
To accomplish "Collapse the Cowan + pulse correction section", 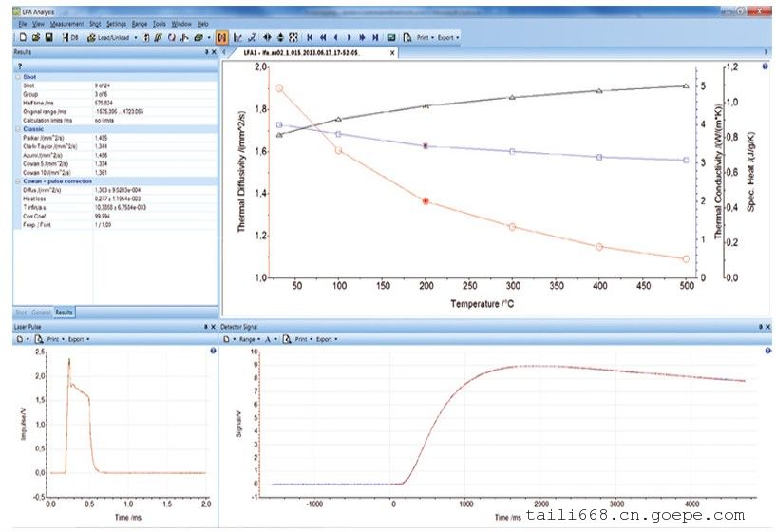I will 19,180.
